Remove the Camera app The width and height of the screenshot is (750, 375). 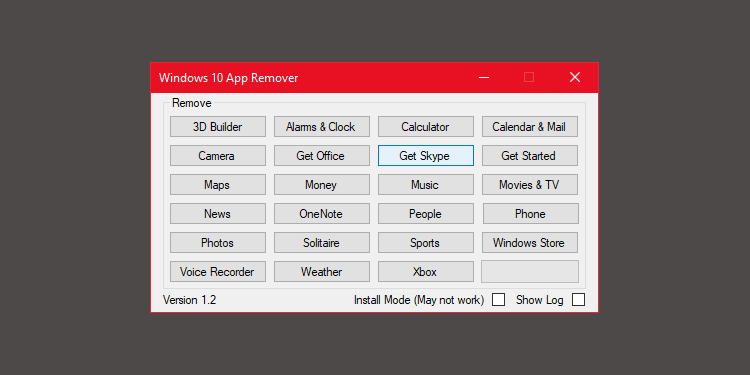218,156
